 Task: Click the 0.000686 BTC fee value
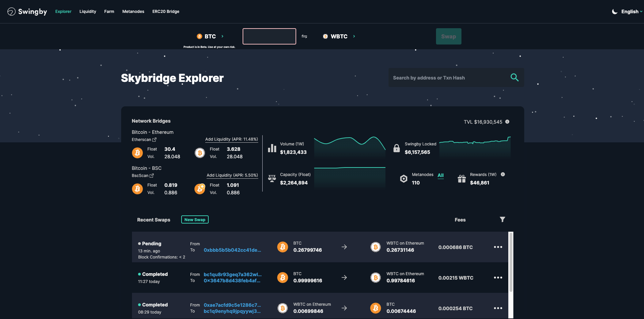click(x=455, y=247)
